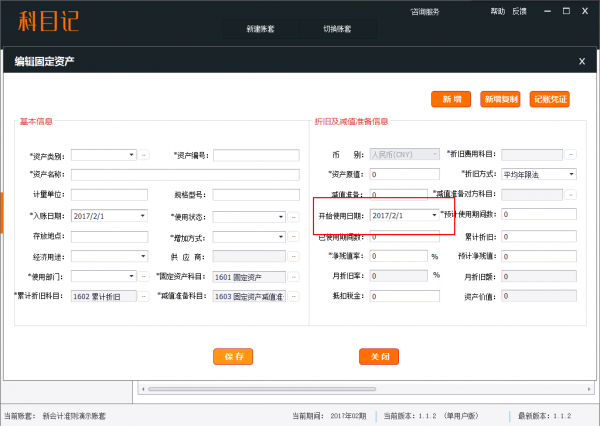Click the orange 保存 button

click(x=233, y=356)
